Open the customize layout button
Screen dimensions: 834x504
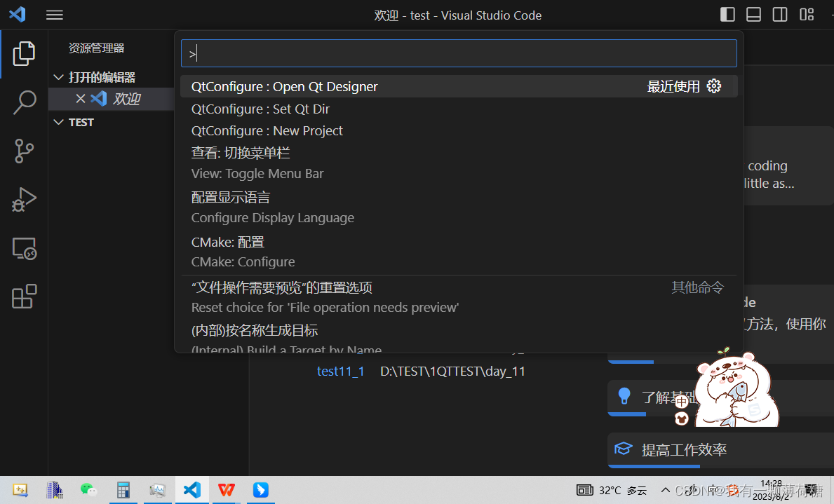pos(807,14)
